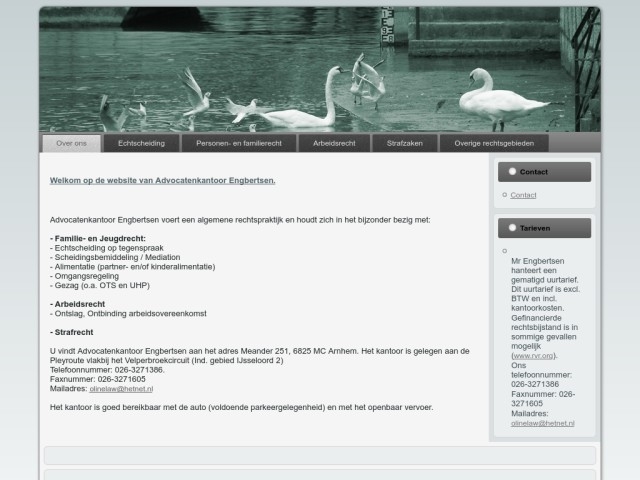
Task: Click the sidebar Mailadres email link under Tarieven
Action: point(540,423)
